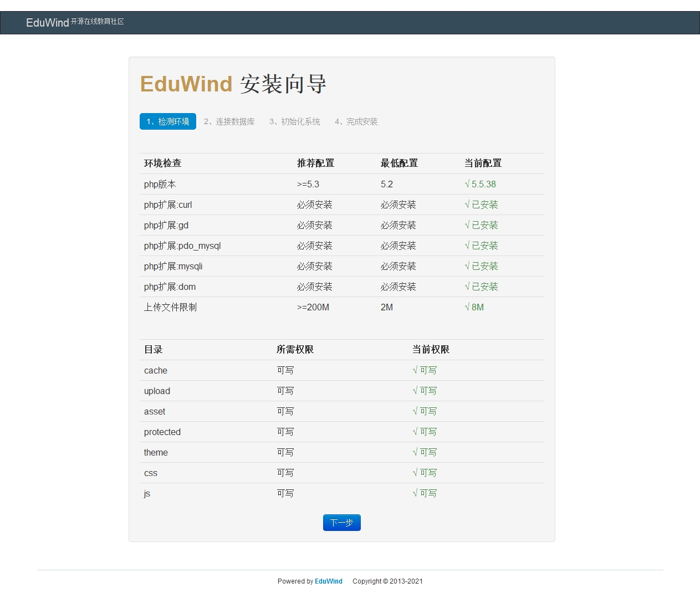Click the 'php版本' row label
700x598 pixels.
pyautogui.click(x=160, y=184)
